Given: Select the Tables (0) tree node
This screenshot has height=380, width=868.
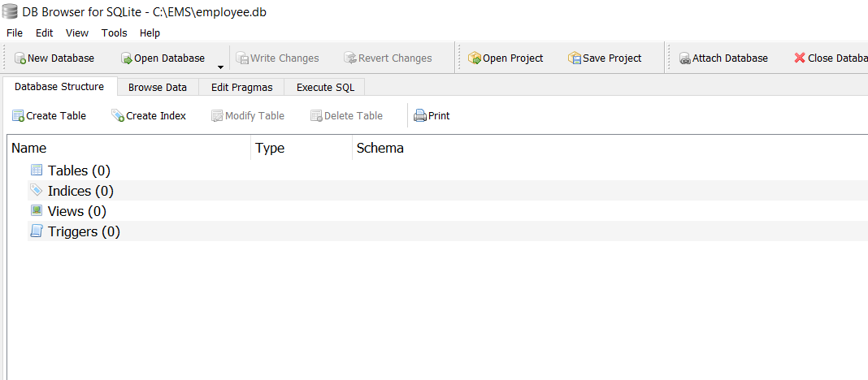Looking at the screenshot, I should 78,171.
